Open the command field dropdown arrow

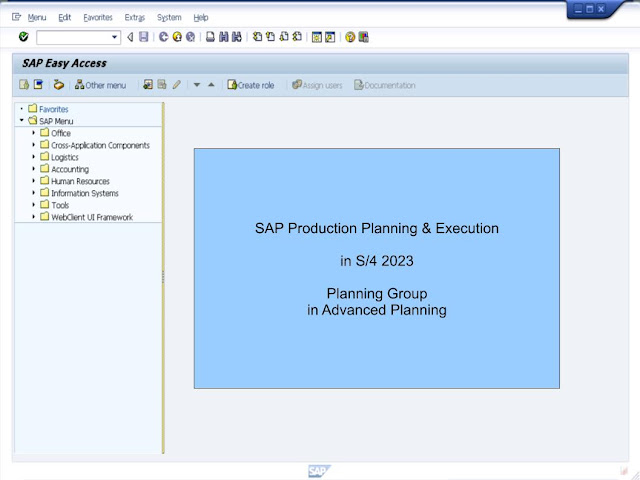(x=115, y=38)
